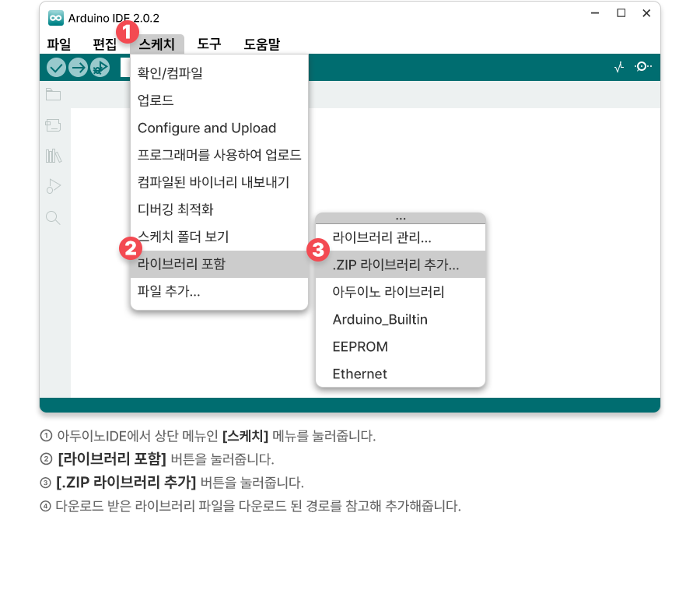Open Debug sidebar icon
Viewport: 700px width, 590px height.
(53, 186)
